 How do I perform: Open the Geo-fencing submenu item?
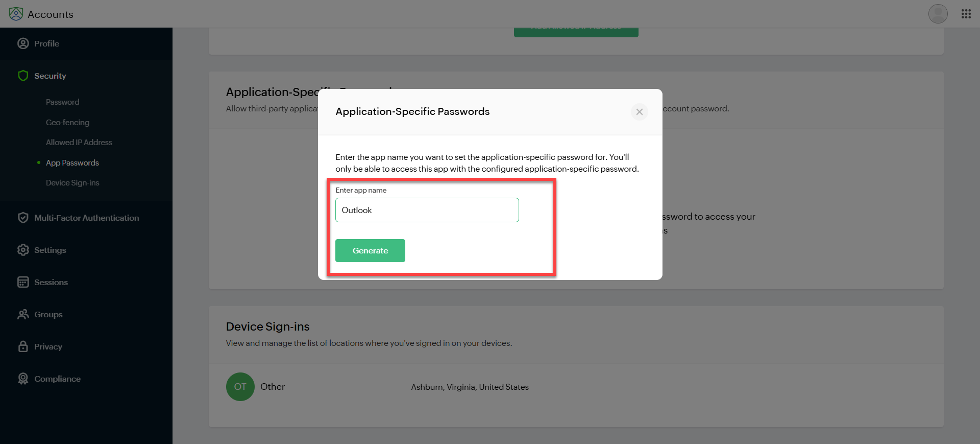(x=67, y=123)
